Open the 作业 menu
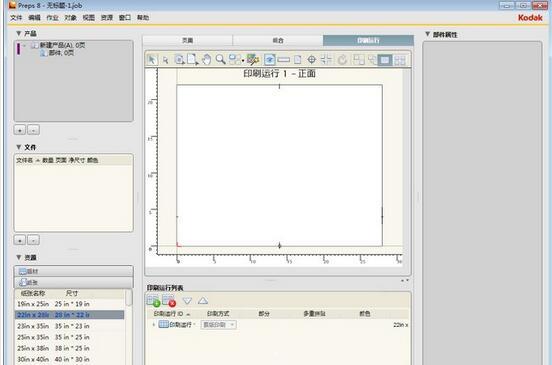This screenshot has height=365, width=552. [52, 18]
